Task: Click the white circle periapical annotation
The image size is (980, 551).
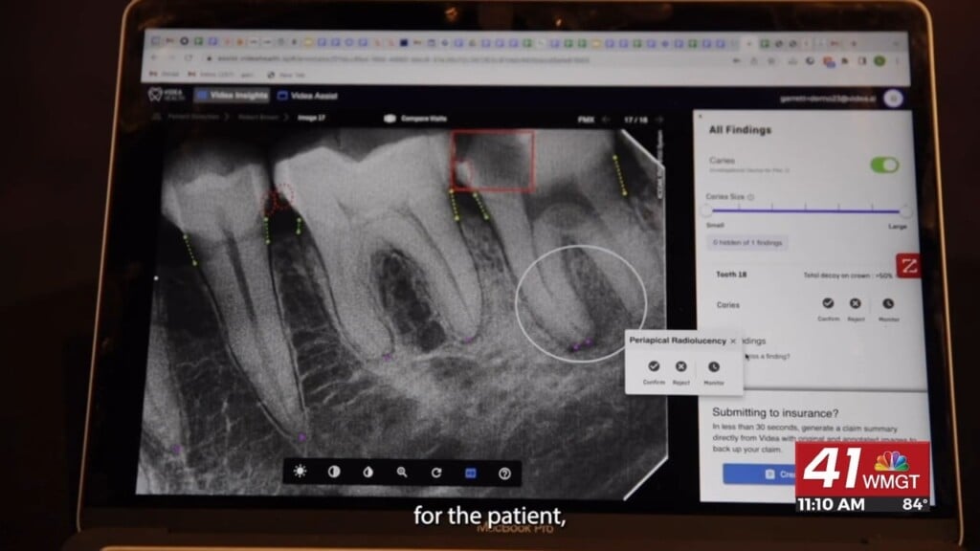Action: (581, 303)
